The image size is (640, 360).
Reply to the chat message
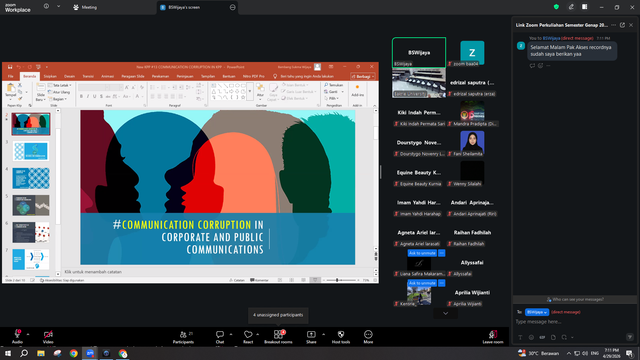point(532,65)
